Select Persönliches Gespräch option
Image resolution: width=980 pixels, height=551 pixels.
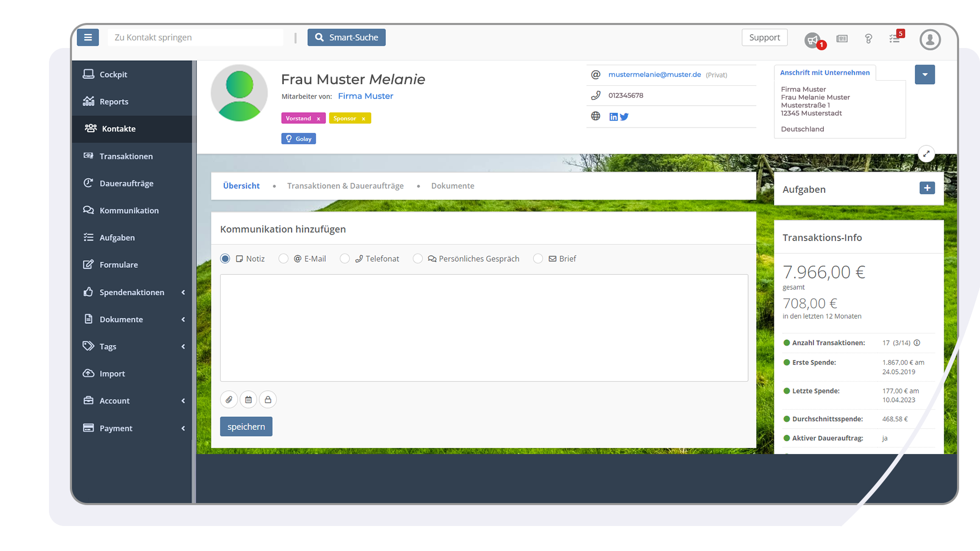coord(418,259)
